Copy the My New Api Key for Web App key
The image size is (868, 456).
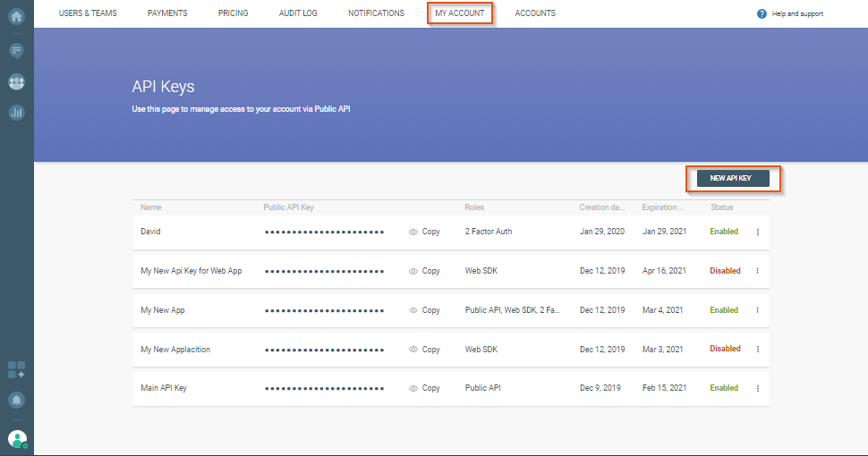(430, 271)
